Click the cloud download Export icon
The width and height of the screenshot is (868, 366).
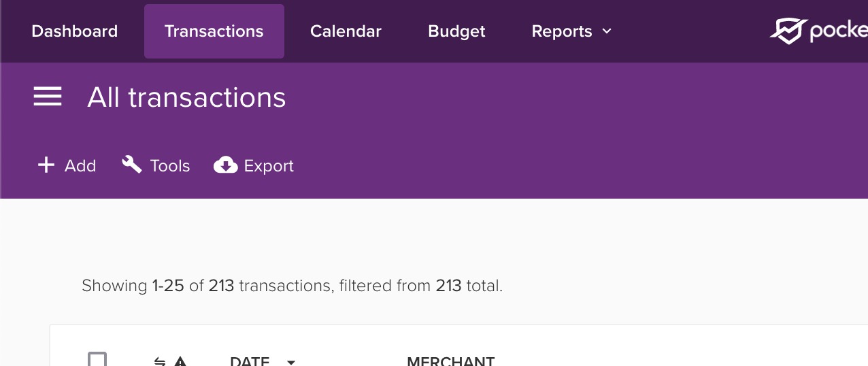pyautogui.click(x=225, y=165)
